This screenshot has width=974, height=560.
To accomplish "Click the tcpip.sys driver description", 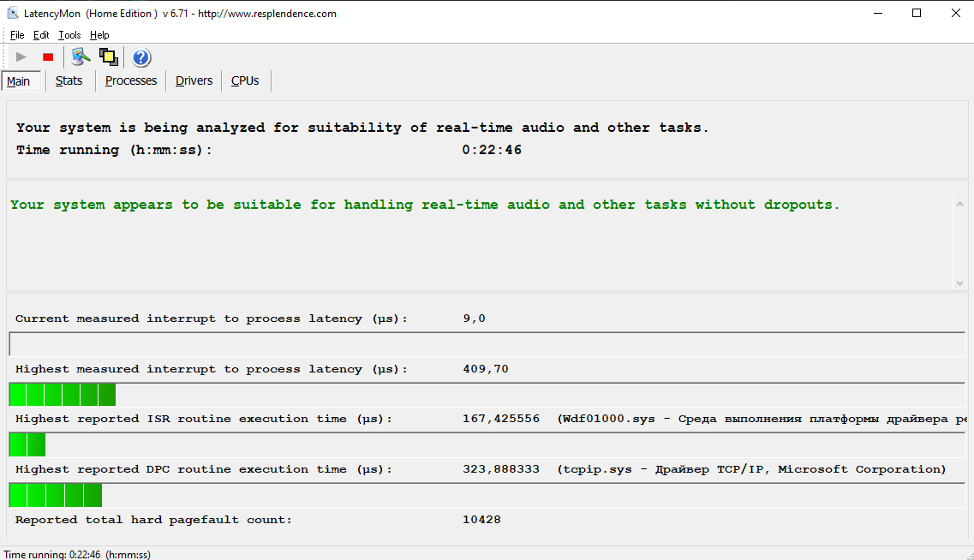I will (751, 469).
